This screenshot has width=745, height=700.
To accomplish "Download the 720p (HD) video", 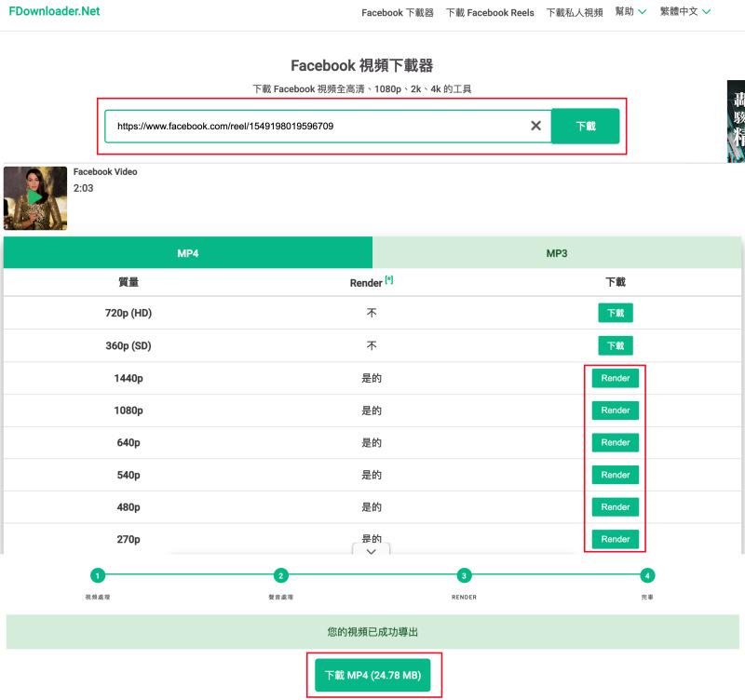I will tap(615, 313).
